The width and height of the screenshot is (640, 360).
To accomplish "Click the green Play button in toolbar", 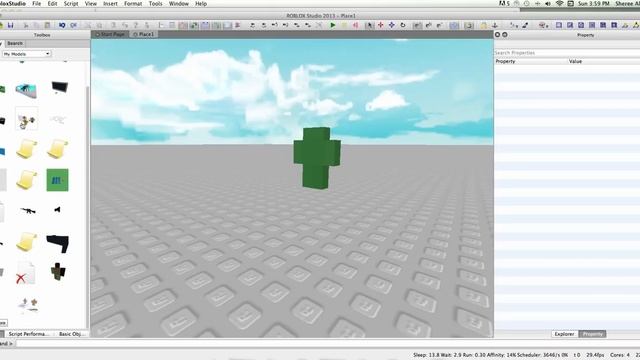I will click(x=333, y=25).
